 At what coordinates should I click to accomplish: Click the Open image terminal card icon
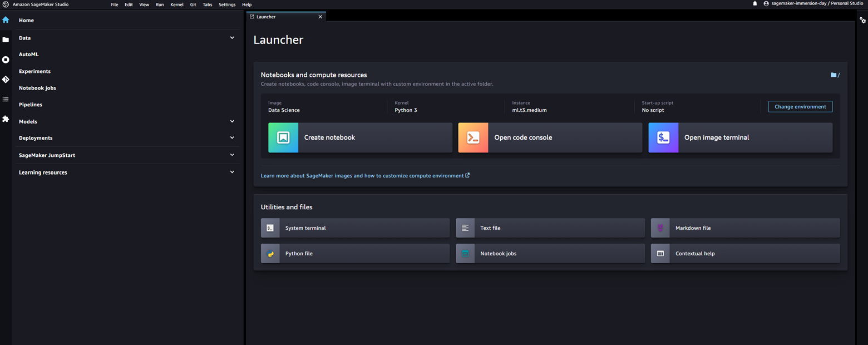tap(663, 137)
